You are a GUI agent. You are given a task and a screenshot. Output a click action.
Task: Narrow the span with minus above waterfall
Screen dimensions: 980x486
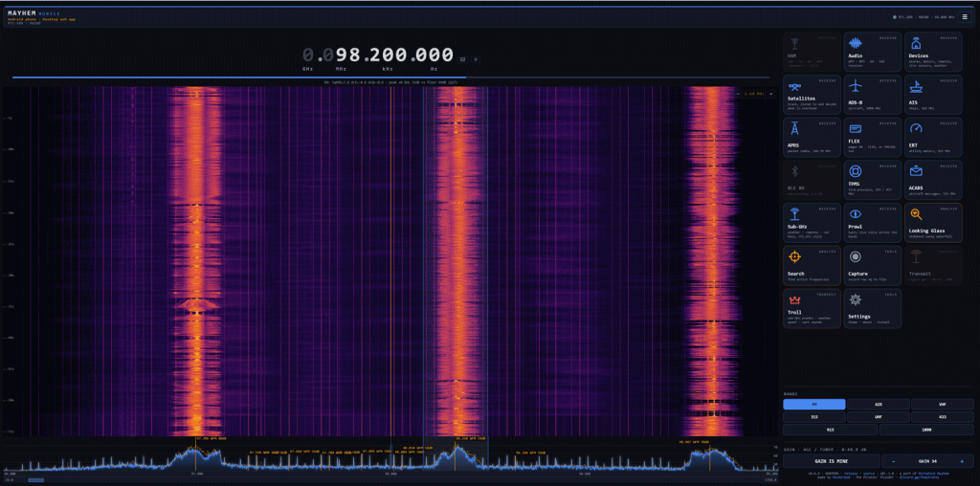(738, 94)
